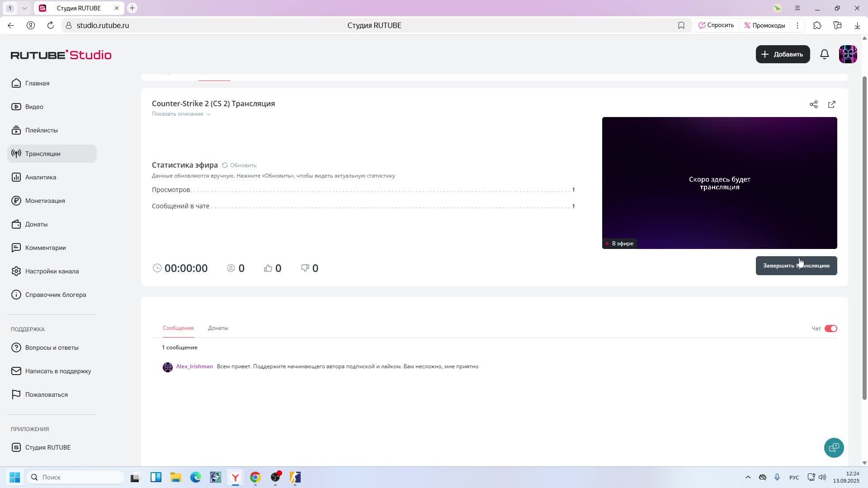
Task: Open the notifications bell
Action: [824, 54]
